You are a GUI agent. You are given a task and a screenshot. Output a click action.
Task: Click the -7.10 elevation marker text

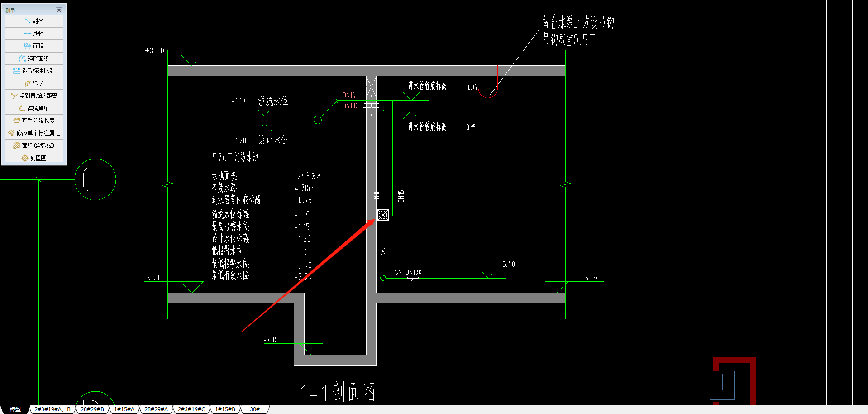coord(271,340)
